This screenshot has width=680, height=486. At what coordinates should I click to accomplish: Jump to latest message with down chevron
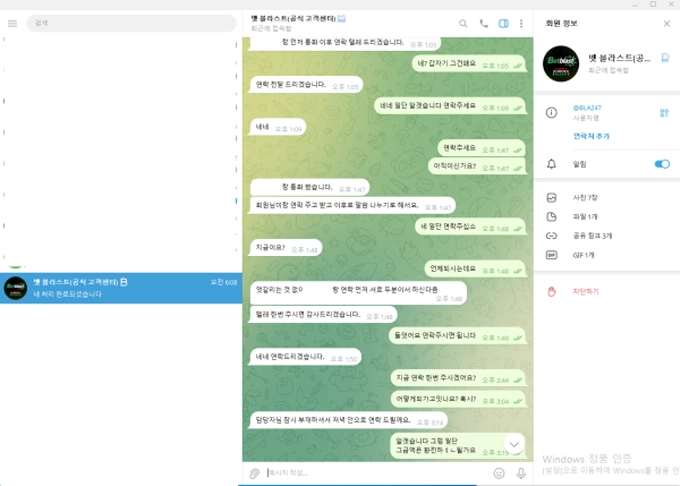(x=514, y=443)
